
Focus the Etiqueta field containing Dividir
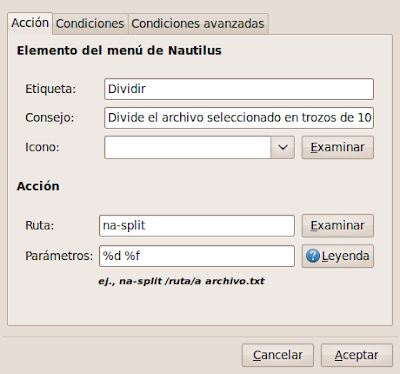pyautogui.click(x=239, y=89)
